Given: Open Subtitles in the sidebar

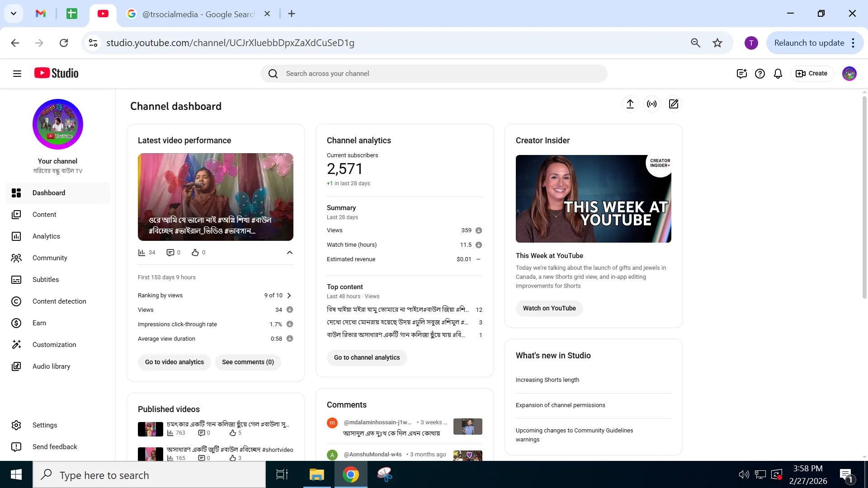Looking at the screenshot, I should pyautogui.click(x=58, y=280).
